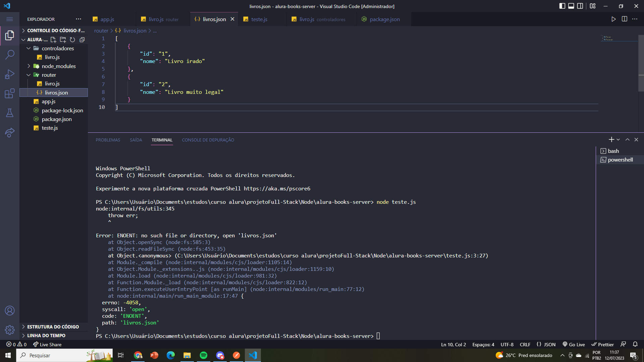Viewport: 644px width, 362px height.
Task: Click the Live Share icon in status bar
Action: pyautogui.click(x=45, y=344)
